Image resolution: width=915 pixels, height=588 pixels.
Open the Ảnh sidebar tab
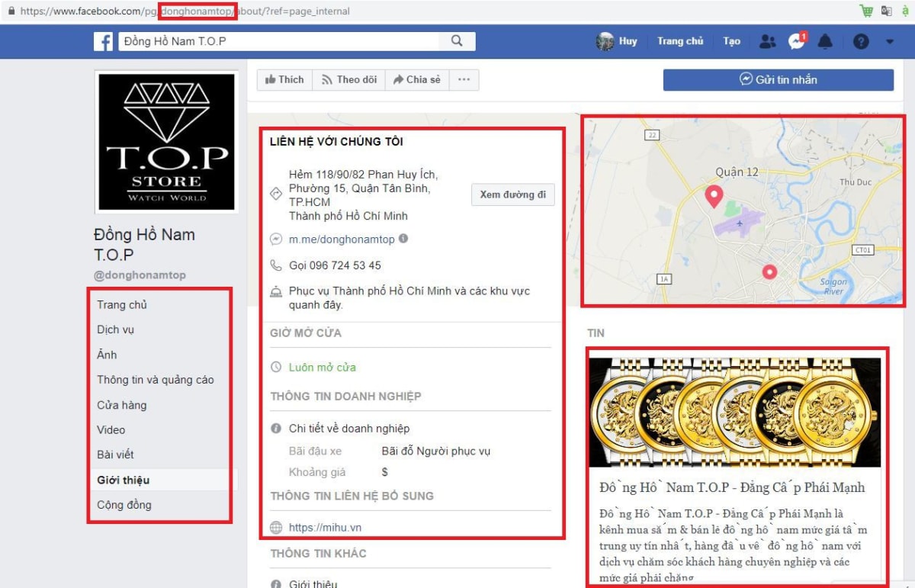pos(107,355)
